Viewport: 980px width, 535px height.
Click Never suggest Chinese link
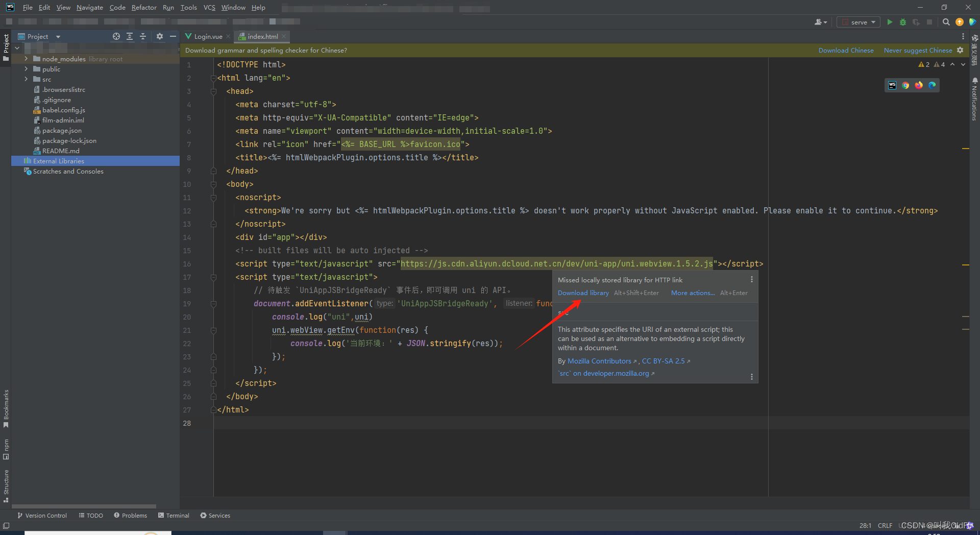(x=918, y=50)
